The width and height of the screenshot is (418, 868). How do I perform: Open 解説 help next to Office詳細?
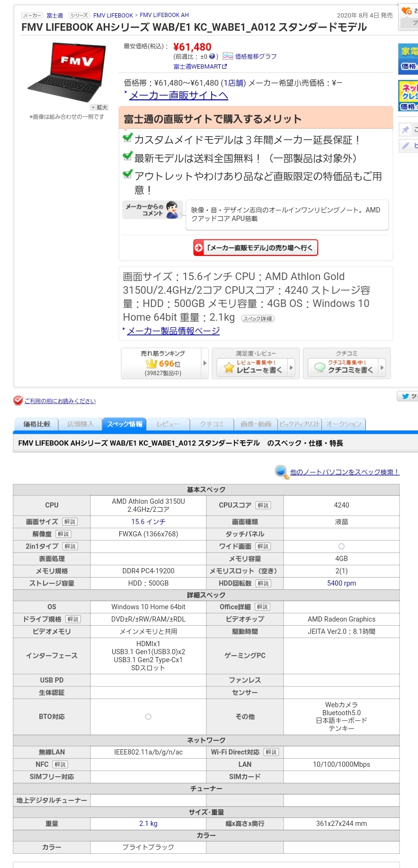262,607
